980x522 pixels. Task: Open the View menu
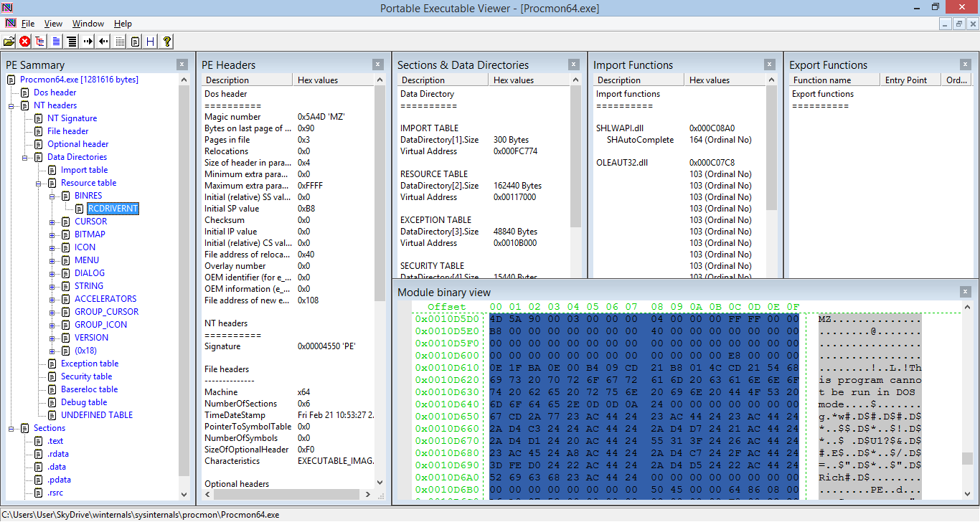coord(54,24)
